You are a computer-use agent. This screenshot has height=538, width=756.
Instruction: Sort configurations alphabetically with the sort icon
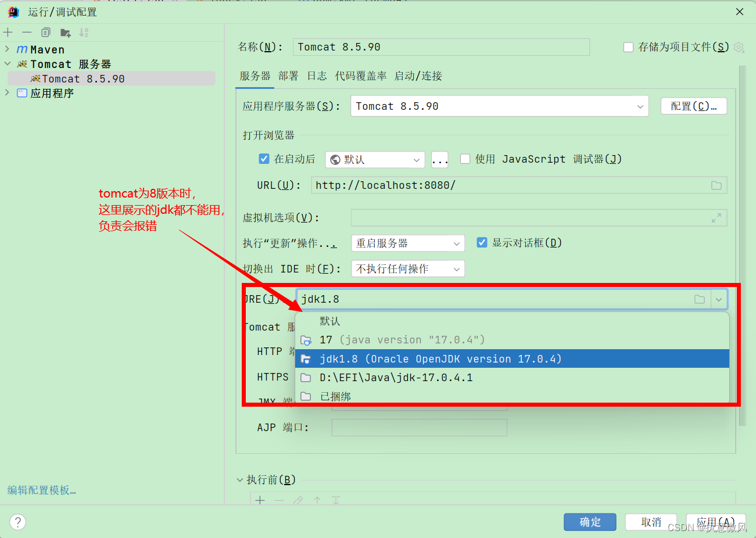[84, 32]
